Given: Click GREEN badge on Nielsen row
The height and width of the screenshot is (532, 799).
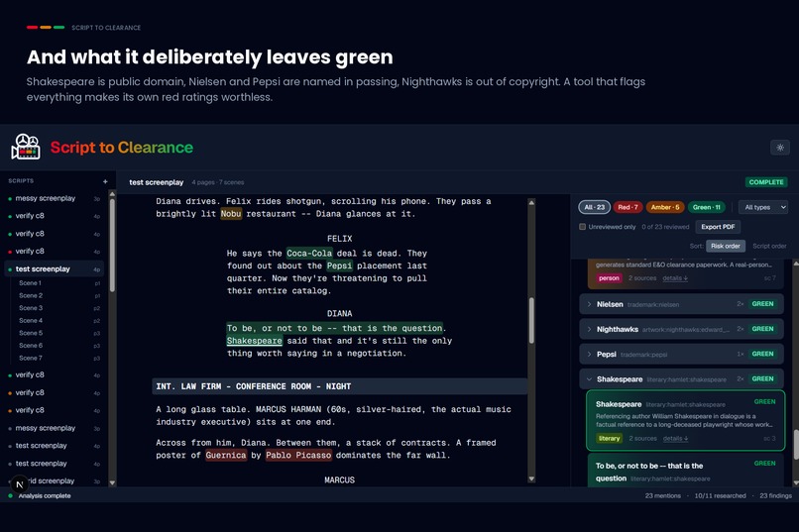Looking at the screenshot, I should (x=762, y=304).
